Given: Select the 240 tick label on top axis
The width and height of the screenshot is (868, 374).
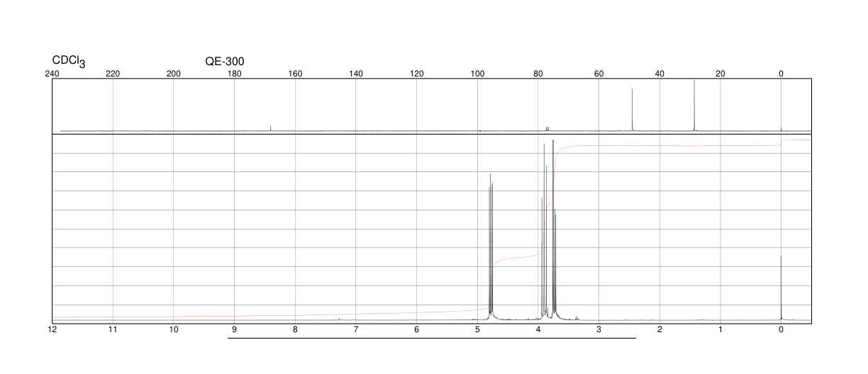Looking at the screenshot, I should (x=52, y=74).
